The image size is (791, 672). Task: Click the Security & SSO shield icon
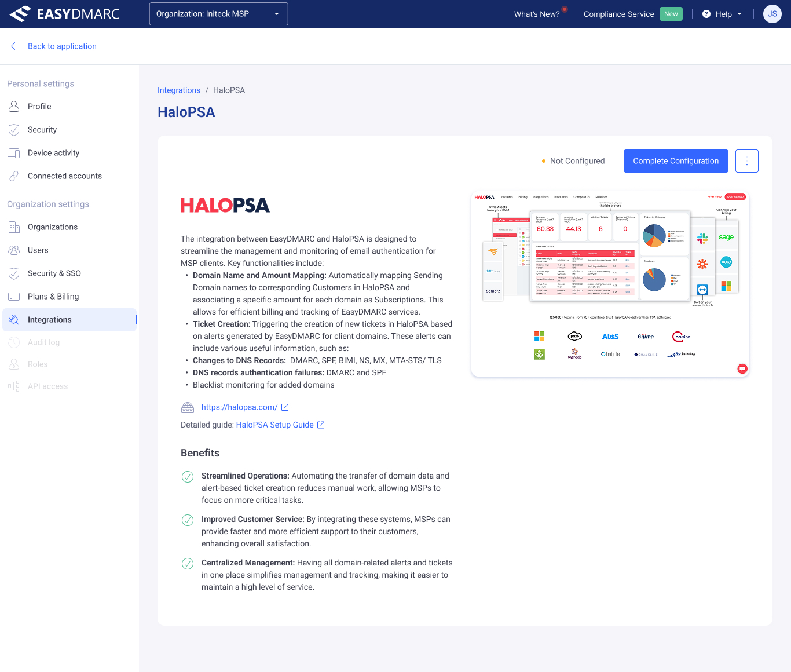click(14, 273)
